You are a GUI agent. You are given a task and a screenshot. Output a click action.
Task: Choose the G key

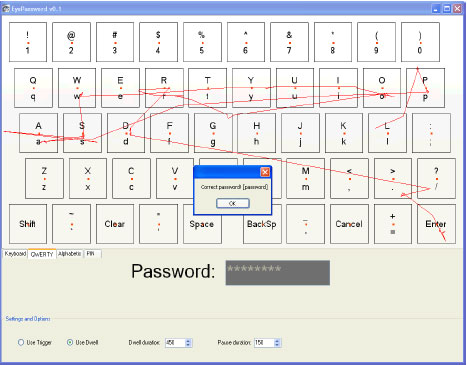213,133
